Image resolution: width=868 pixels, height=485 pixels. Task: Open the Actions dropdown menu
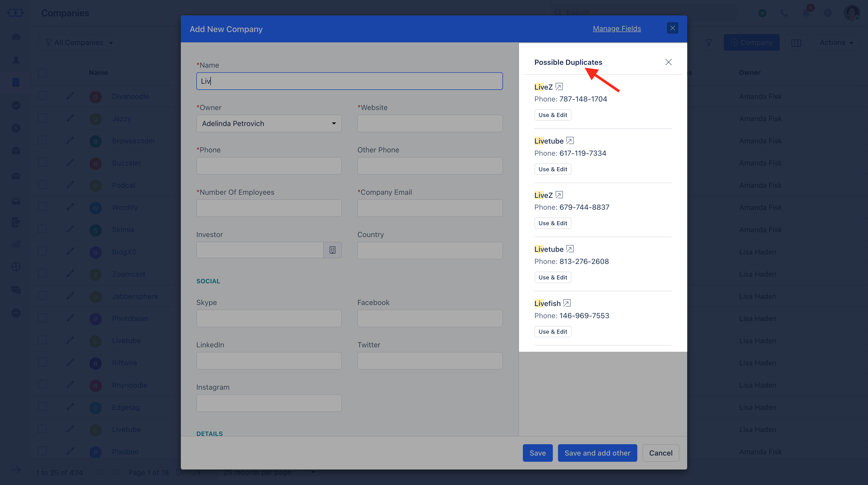click(x=836, y=43)
